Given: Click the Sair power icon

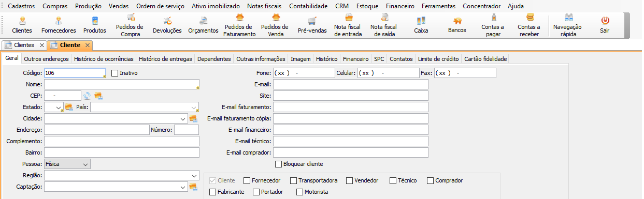Looking at the screenshot, I should (x=605, y=25).
